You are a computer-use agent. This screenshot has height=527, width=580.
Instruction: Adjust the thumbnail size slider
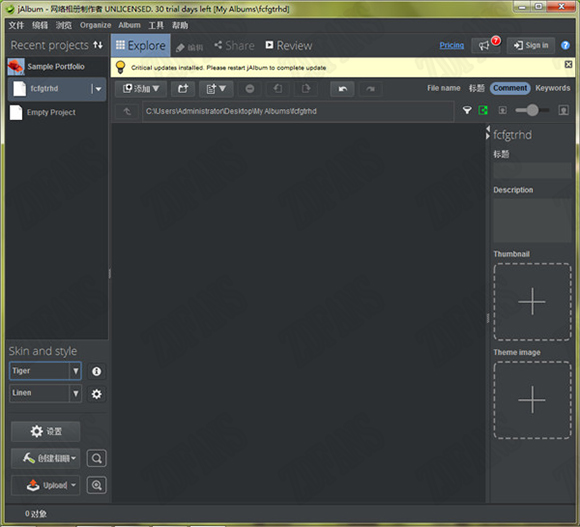point(532,110)
